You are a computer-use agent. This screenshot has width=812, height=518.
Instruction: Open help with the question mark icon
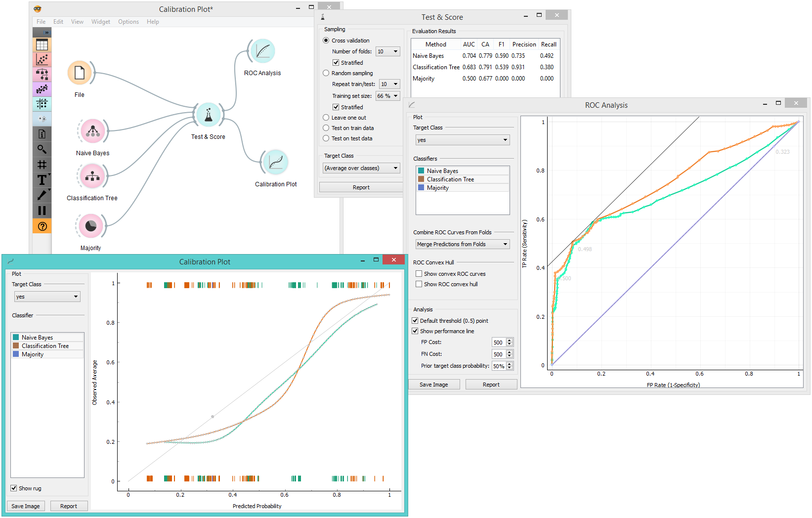coord(42,226)
